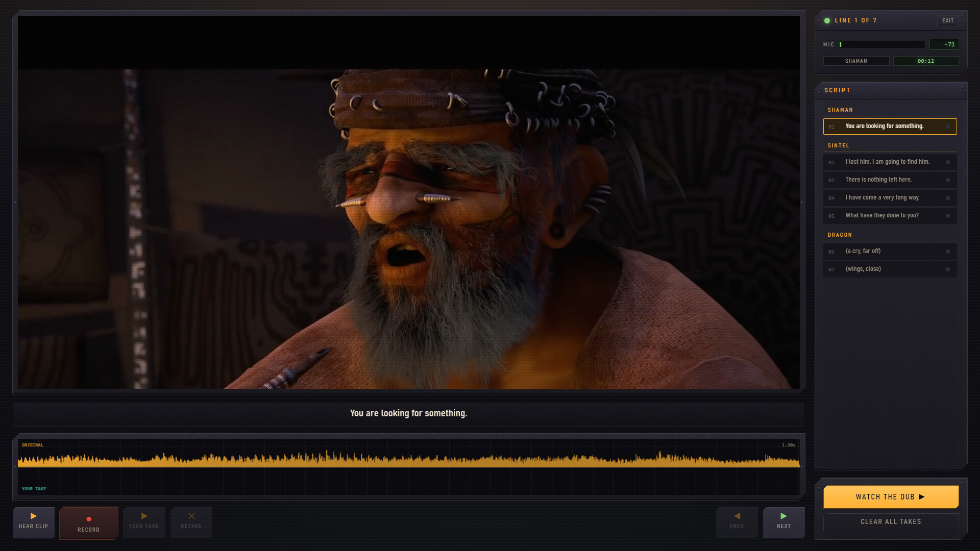Select line 07 wings, close

coord(890,269)
